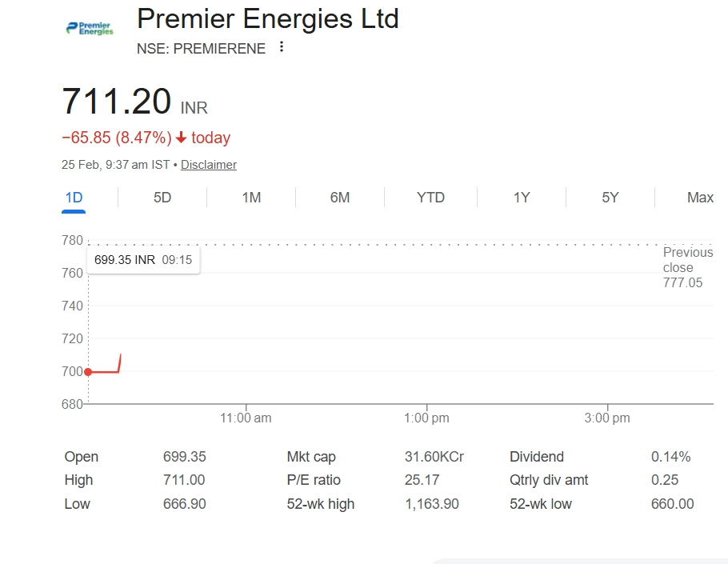Select the Max time range
The height and width of the screenshot is (564, 728).
tap(700, 198)
